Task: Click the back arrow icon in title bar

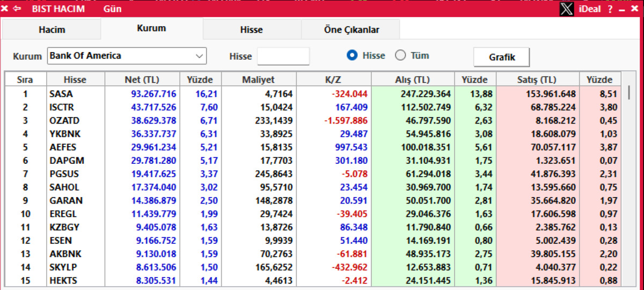Action: click(17, 9)
